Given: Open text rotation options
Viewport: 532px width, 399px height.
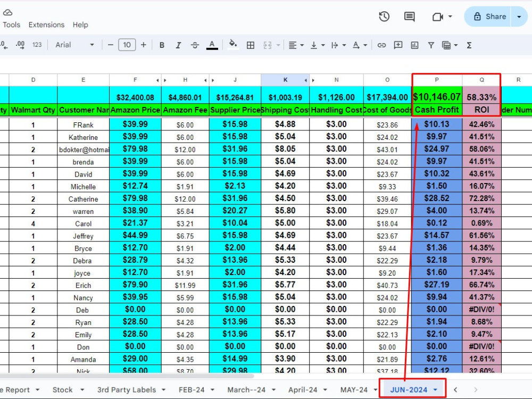Looking at the screenshot, I should click(359, 45).
